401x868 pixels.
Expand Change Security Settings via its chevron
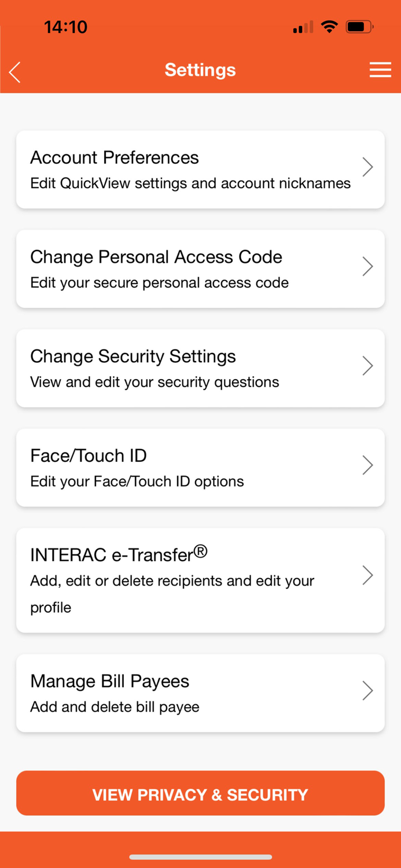click(x=367, y=365)
